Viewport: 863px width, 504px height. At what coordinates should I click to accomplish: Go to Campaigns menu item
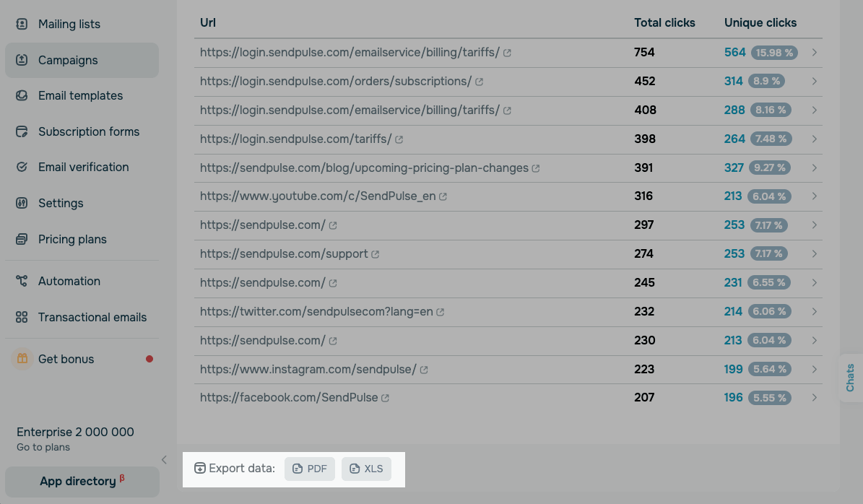(x=68, y=60)
